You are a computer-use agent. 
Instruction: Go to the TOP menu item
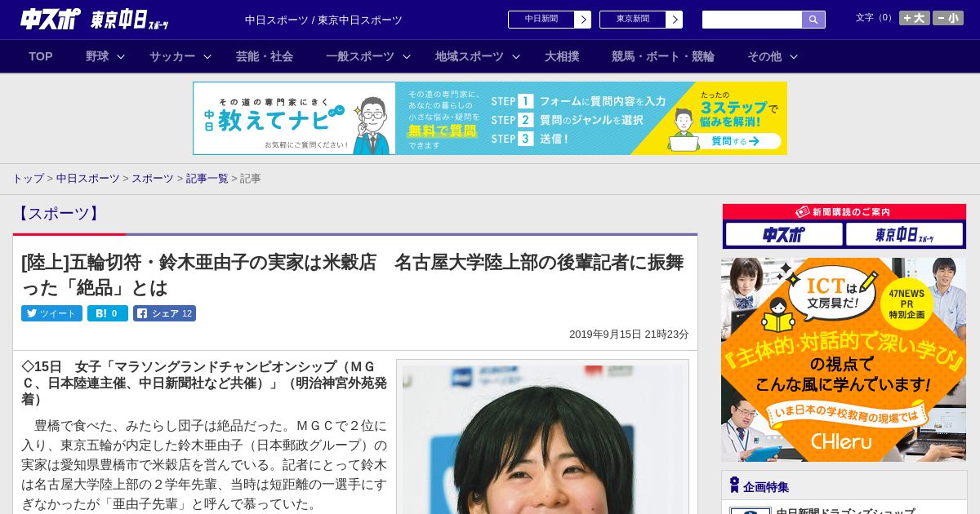[41, 56]
